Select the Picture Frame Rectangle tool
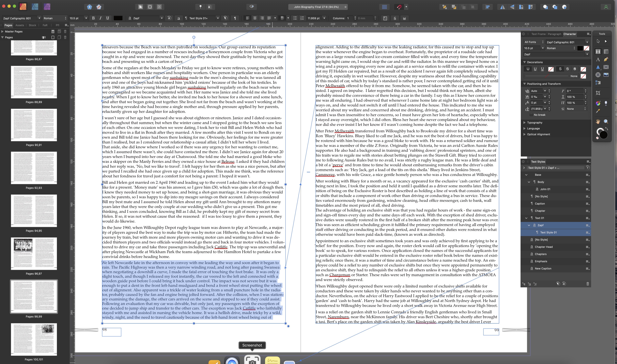The width and height of the screenshot is (617, 364). pos(606,67)
